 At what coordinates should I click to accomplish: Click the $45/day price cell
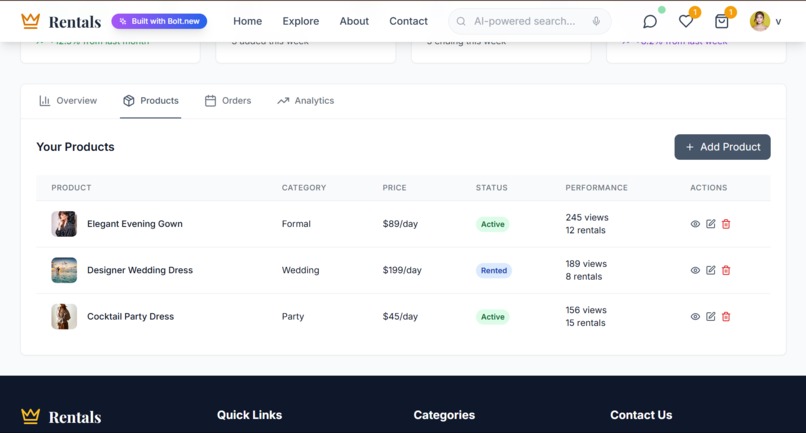(x=400, y=316)
